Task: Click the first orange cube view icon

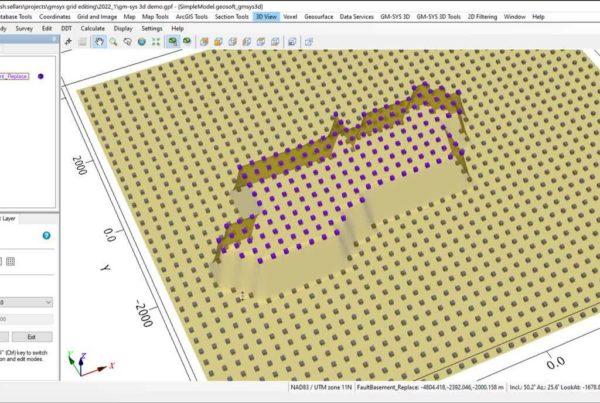Action: 204,42
